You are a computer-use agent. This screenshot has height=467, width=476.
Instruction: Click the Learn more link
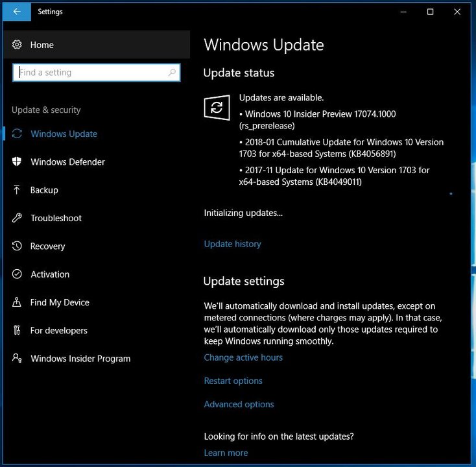(x=226, y=453)
